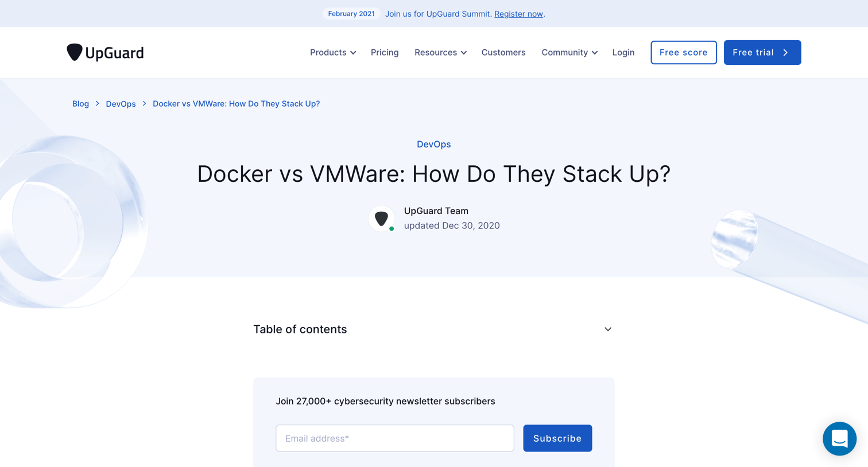Go to Blog breadcrumb link
This screenshot has height=467, width=868.
pyautogui.click(x=80, y=104)
